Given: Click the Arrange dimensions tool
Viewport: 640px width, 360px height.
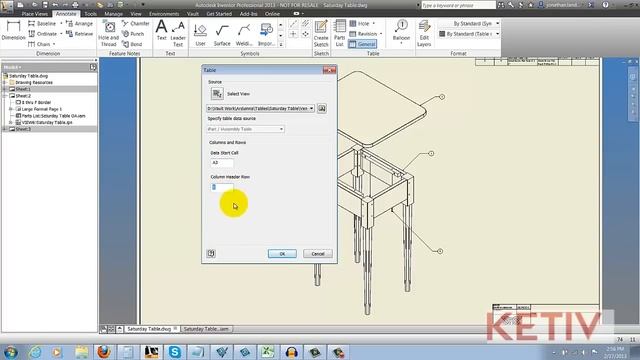Looking at the screenshot, I should tap(80, 24).
